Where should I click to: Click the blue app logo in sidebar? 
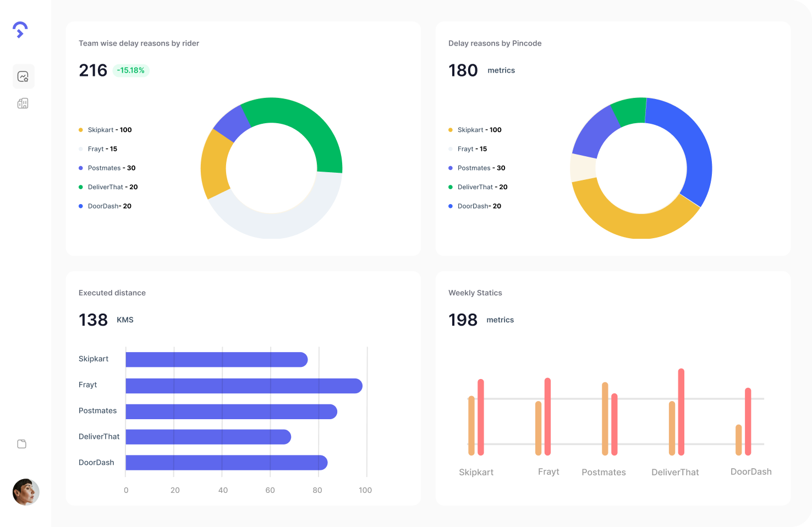pyautogui.click(x=20, y=30)
